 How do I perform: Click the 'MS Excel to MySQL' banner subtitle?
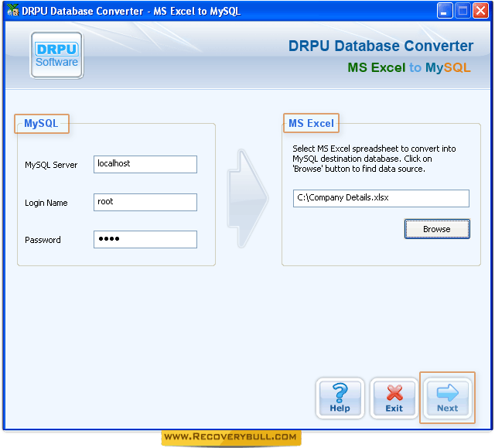pos(409,67)
